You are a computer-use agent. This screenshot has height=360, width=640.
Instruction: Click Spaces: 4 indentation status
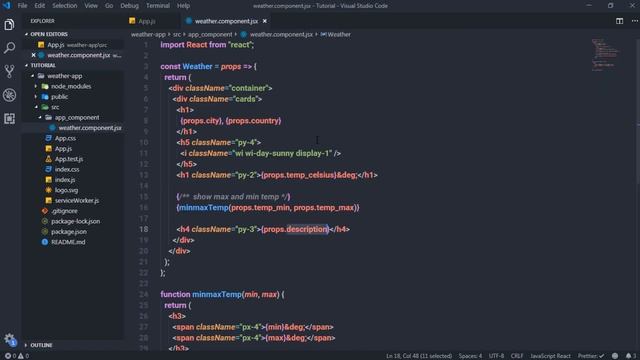point(470,356)
